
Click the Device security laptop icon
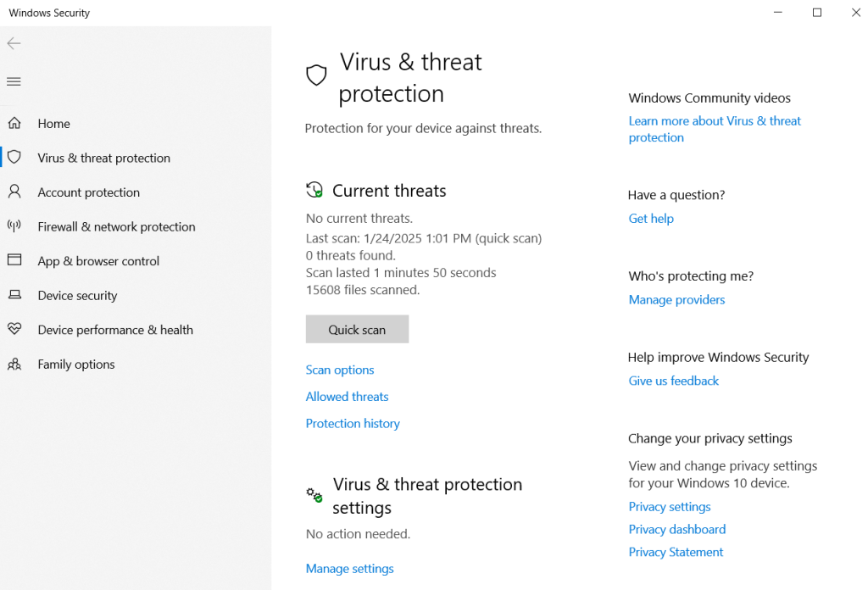(14, 296)
